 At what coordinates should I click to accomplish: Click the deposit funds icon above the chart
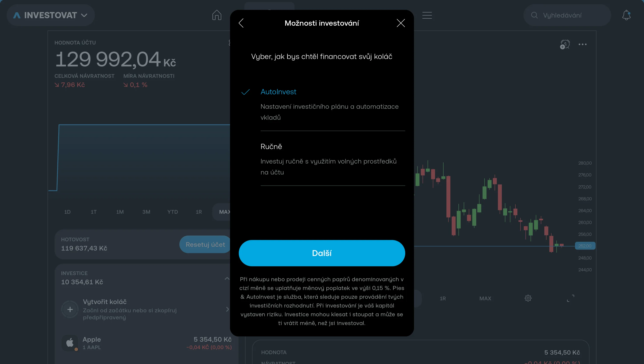[x=565, y=44]
